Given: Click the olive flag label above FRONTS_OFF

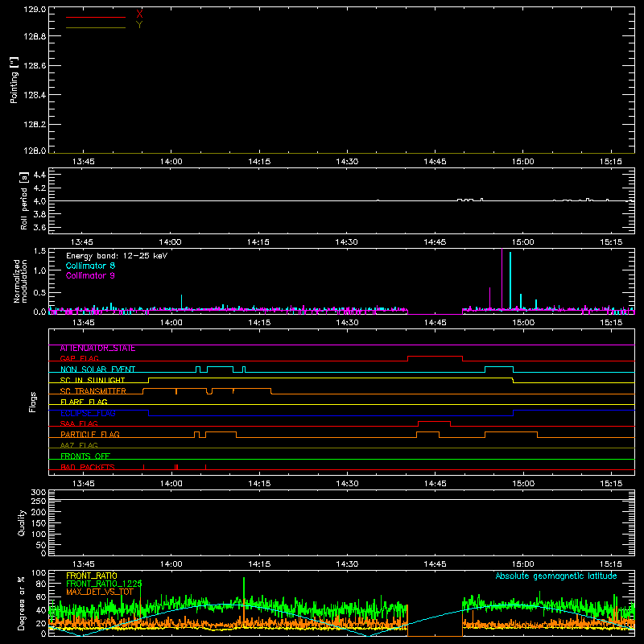Looking at the screenshot, I should coord(79,445).
